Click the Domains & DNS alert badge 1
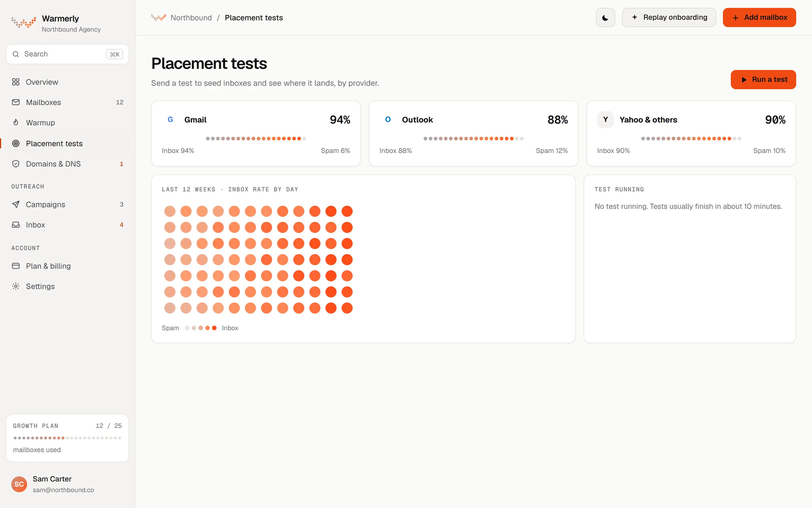The width and height of the screenshot is (812, 508). [x=122, y=164]
